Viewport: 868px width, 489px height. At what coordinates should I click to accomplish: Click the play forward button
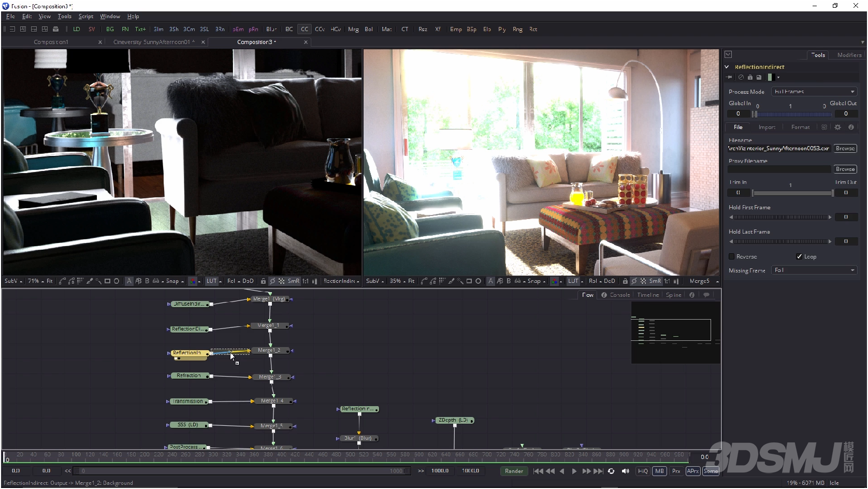(x=574, y=471)
